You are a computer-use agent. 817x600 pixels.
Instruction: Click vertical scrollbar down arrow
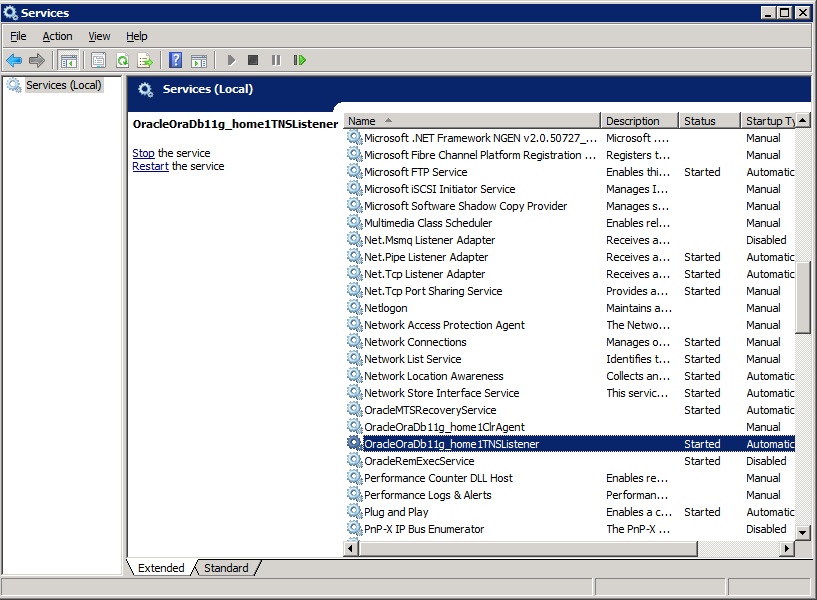pyautogui.click(x=803, y=533)
